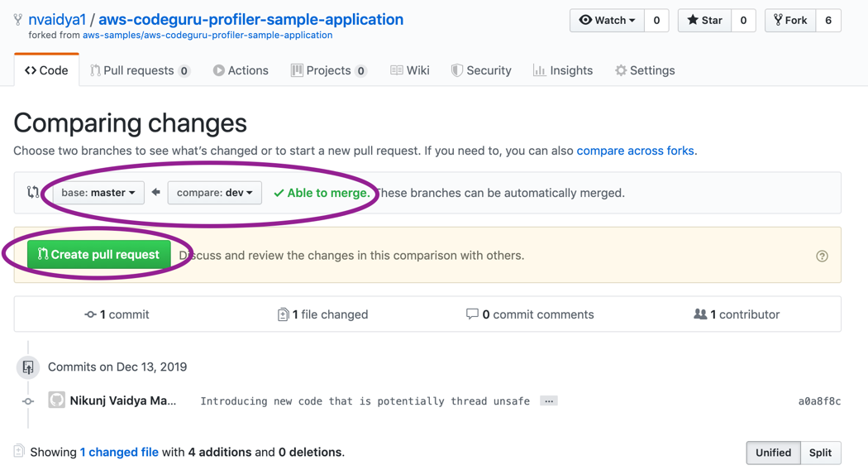Follow the compare across forks link
Viewport: 868px width, 470px height.
pyautogui.click(x=635, y=151)
